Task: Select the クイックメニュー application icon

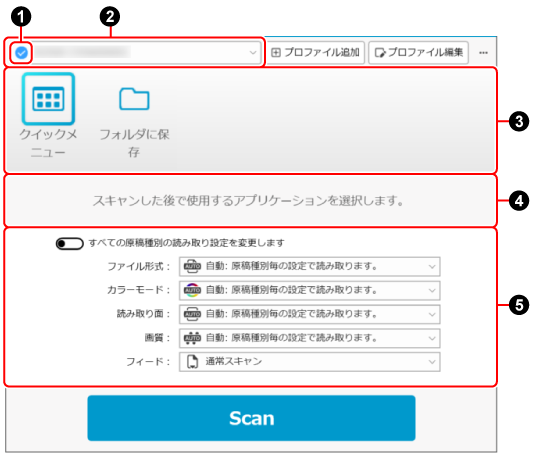Action: 48,99
